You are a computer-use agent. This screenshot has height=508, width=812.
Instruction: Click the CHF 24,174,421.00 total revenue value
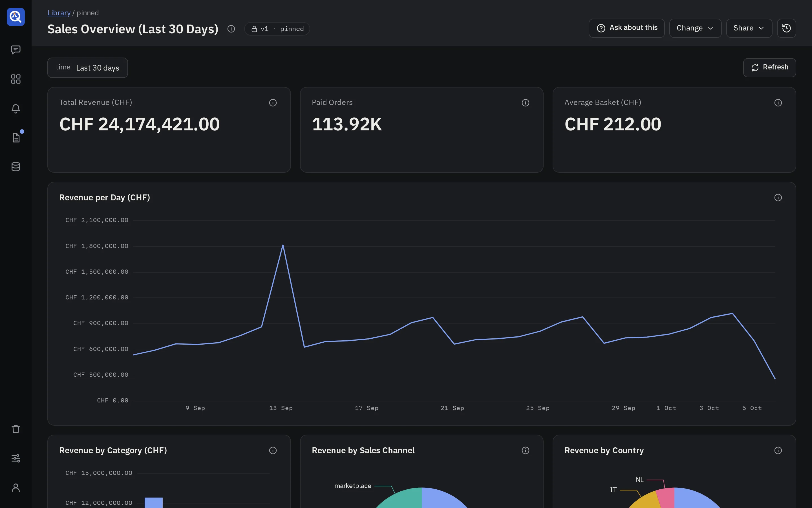tap(140, 124)
